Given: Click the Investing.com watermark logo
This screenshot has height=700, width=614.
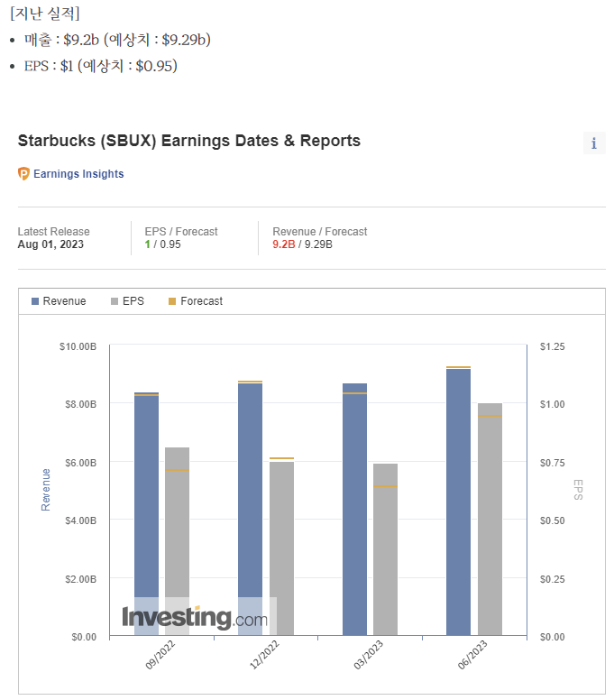Looking at the screenshot, I should tap(195, 617).
